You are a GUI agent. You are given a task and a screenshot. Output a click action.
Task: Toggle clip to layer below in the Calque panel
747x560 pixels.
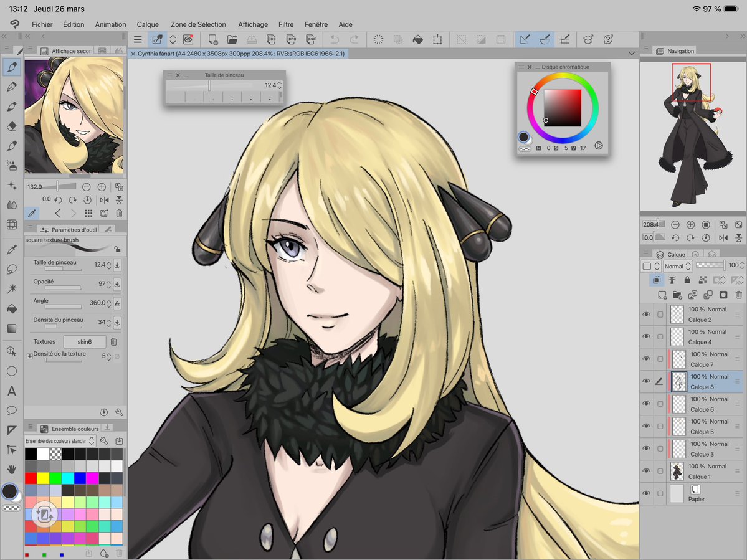[657, 280]
